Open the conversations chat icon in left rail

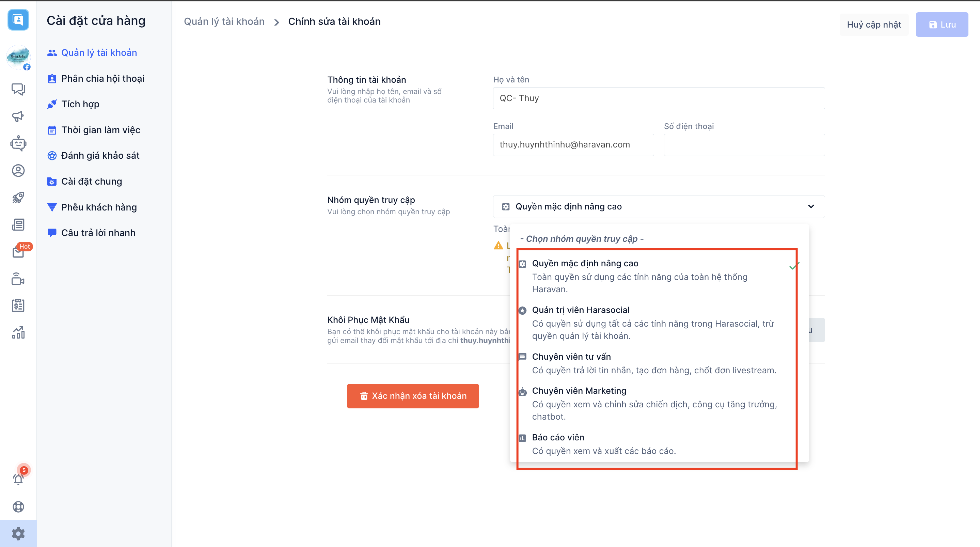(x=18, y=89)
